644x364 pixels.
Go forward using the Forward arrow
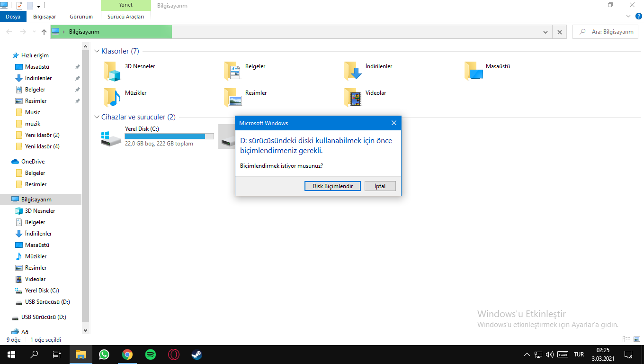(23, 32)
